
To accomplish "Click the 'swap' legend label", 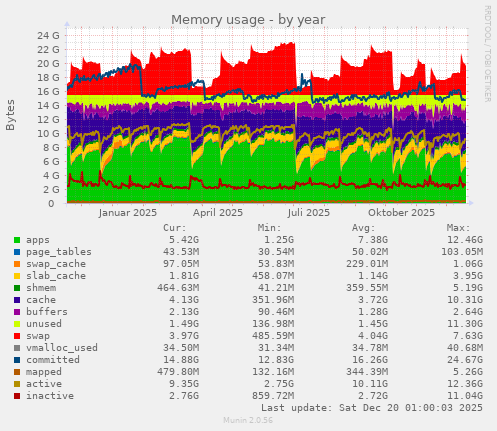I will [x=38, y=336].
